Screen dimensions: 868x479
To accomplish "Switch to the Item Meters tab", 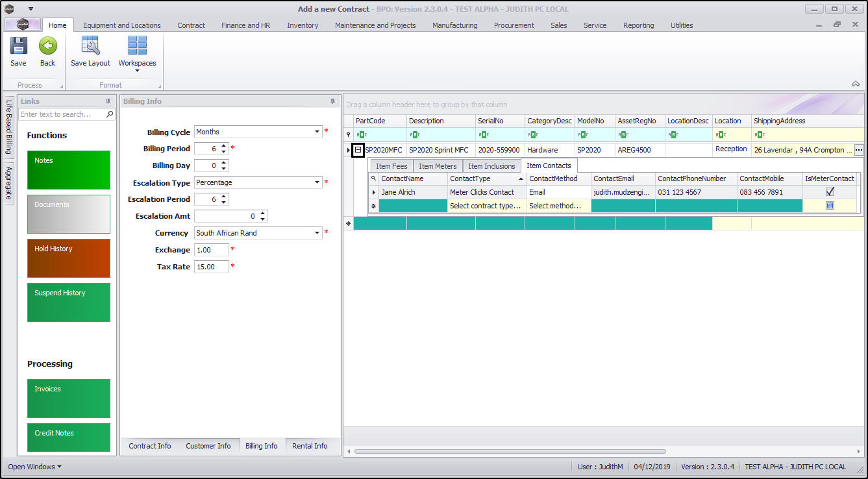I will point(438,166).
